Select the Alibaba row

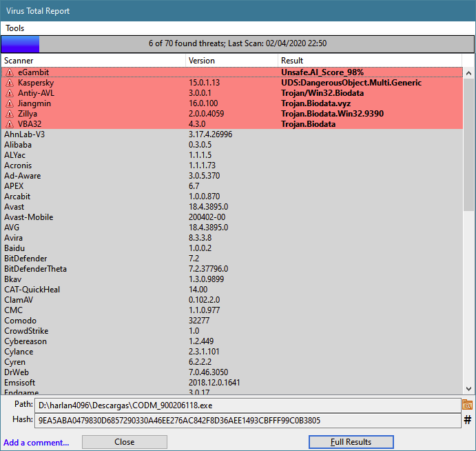click(x=232, y=145)
